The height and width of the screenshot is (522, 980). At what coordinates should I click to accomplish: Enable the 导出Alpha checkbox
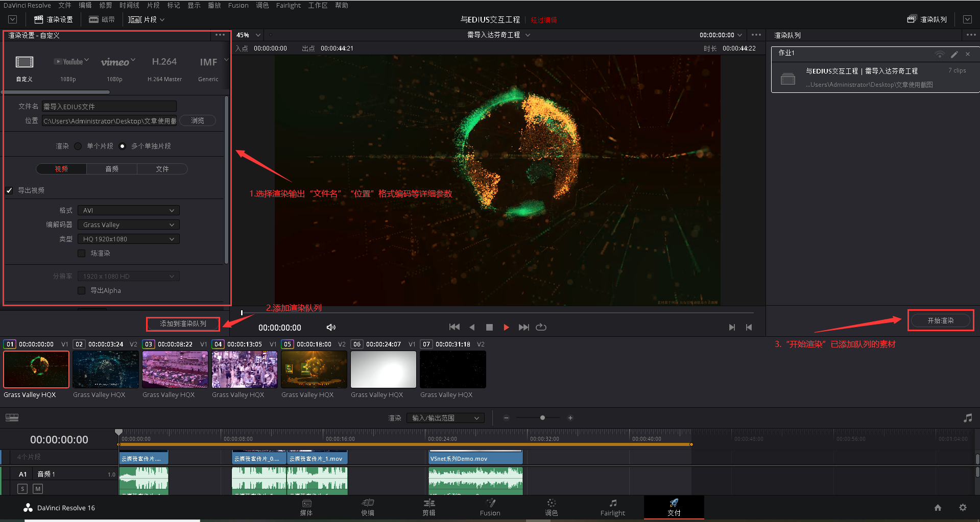point(82,290)
